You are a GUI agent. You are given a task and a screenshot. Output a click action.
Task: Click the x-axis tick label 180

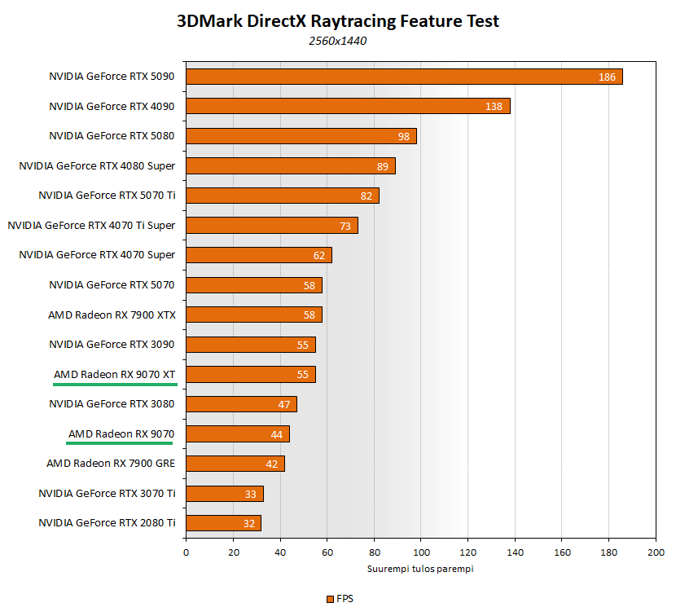pos(608,552)
